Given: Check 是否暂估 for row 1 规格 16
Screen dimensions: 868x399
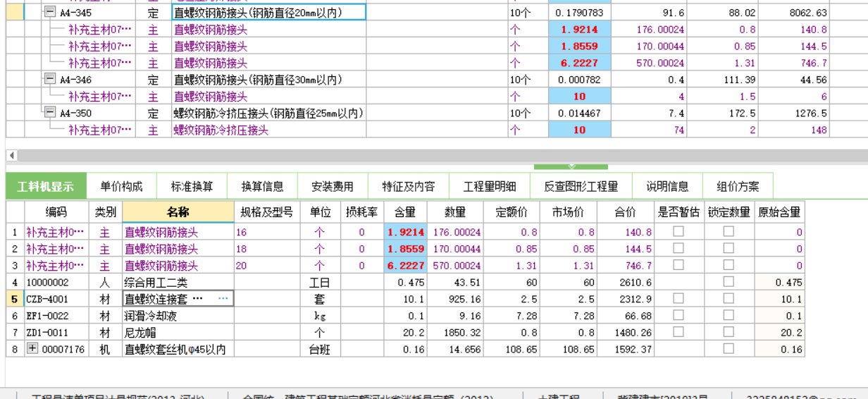Looking at the screenshot, I should coord(678,231).
